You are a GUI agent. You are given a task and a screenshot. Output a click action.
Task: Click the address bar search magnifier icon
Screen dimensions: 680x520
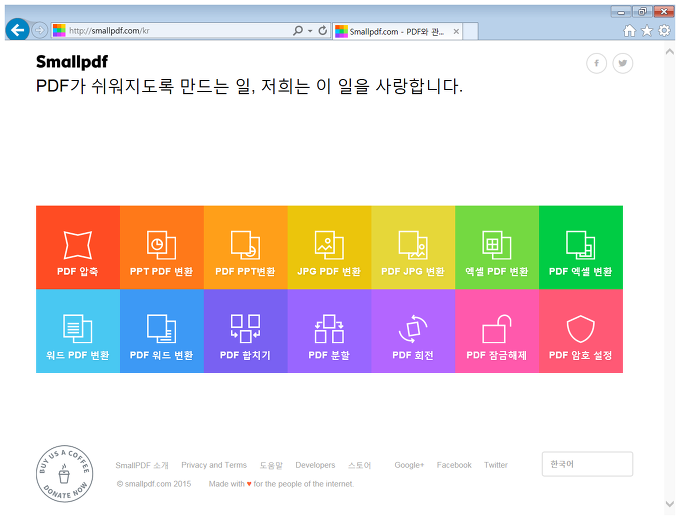point(298,31)
